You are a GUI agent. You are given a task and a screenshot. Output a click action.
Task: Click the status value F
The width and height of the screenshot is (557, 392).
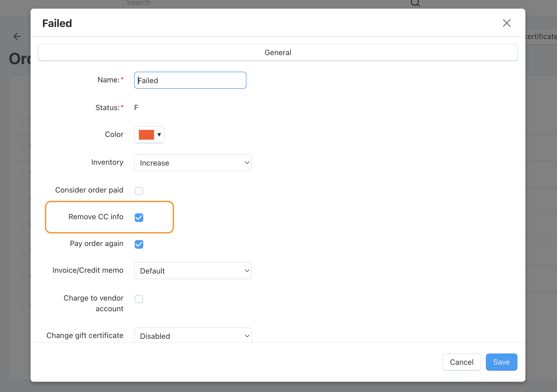coord(136,108)
